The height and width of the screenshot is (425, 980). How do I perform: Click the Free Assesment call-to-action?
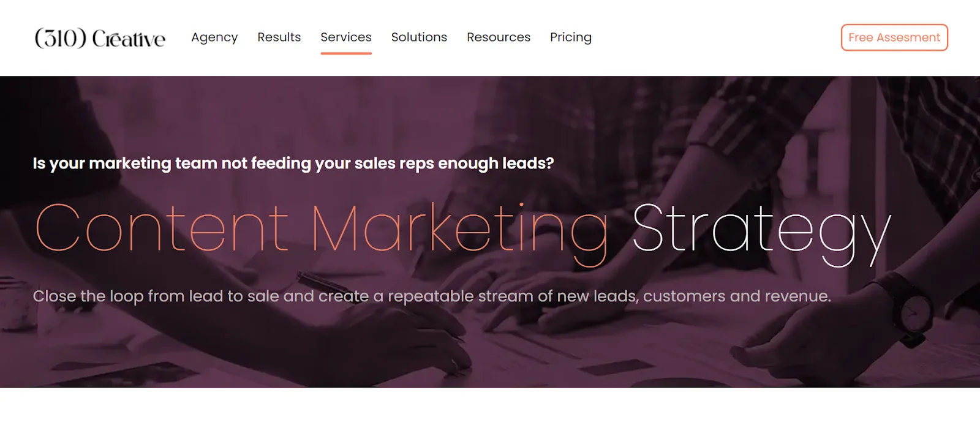894,37
